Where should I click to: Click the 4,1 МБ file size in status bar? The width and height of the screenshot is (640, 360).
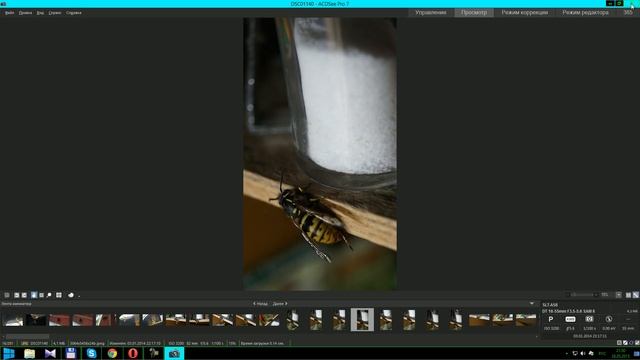pyautogui.click(x=59, y=343)
